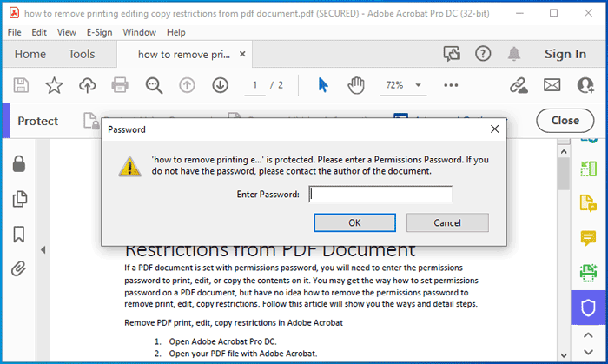Select the arrow Selection tool

click(x=322, y=85)
